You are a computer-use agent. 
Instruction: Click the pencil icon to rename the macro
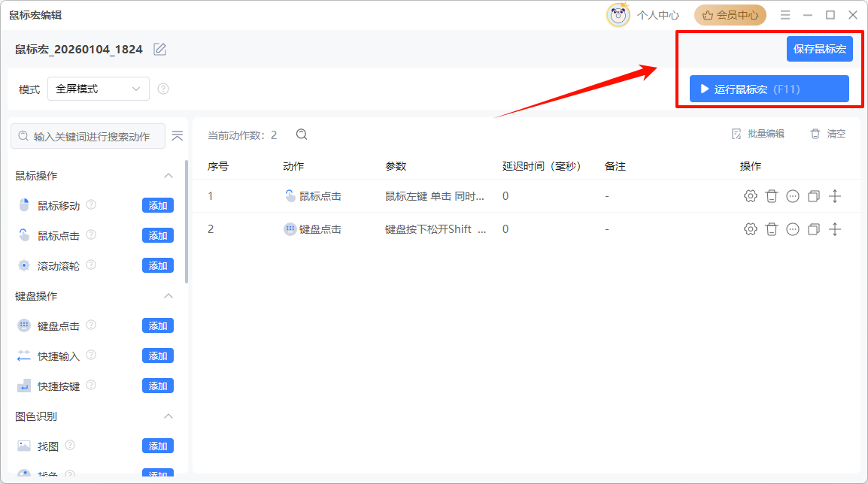(x=159, y=50)
